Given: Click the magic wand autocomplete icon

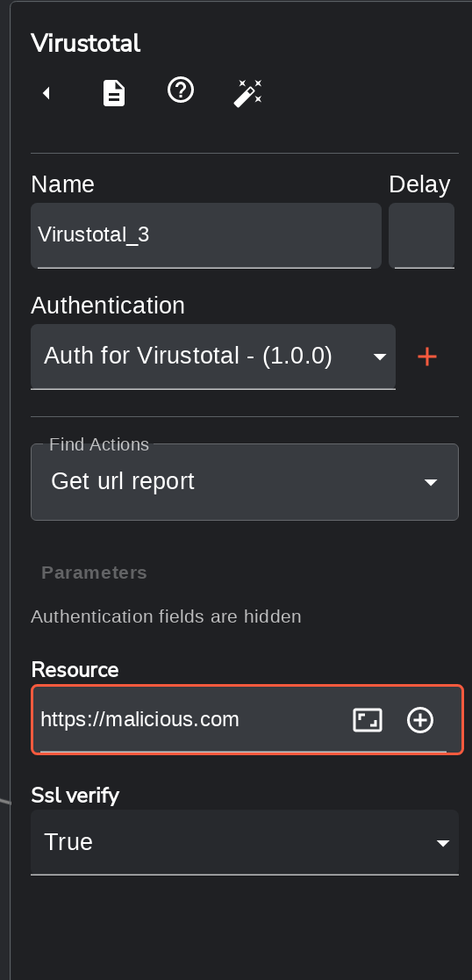Looking at the screenshot, I should pos(248,93).
